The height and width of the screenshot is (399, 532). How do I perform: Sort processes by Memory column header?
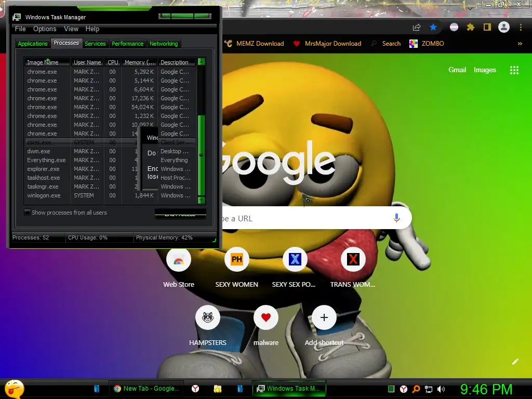pyautogui.click(x=139, y=62)
